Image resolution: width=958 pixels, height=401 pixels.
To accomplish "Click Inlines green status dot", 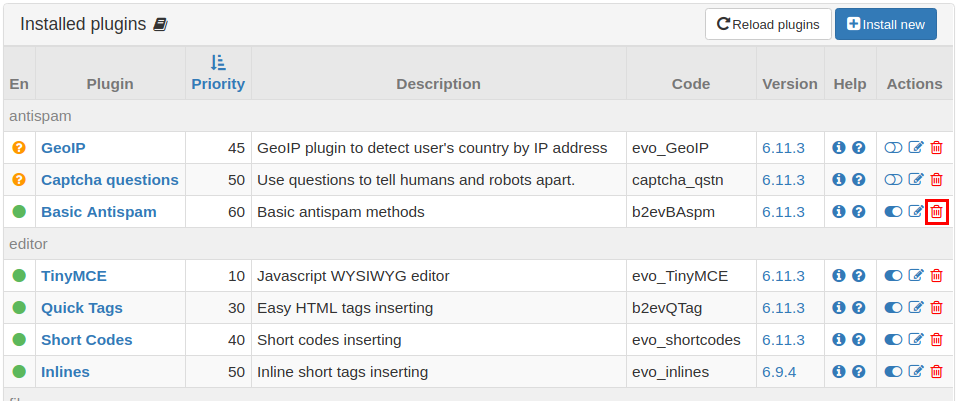I will 19,371.
